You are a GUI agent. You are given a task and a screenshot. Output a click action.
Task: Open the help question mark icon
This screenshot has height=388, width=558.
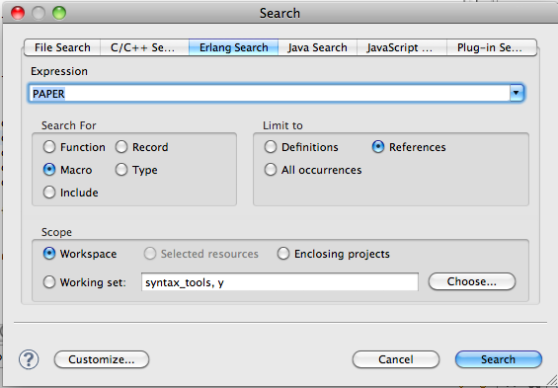coord(28,360)
